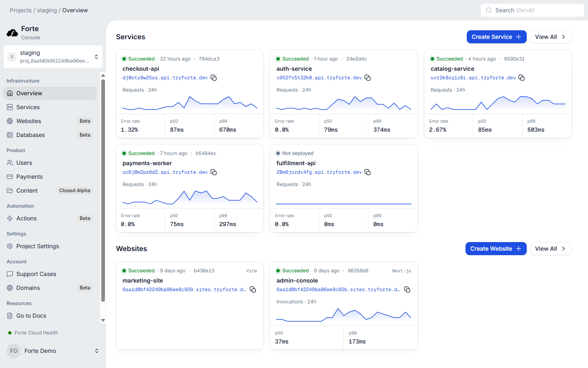588x368 pixels.
Task: Click the Create Website button
Action: pyautogui.click(x=496, y=249)
